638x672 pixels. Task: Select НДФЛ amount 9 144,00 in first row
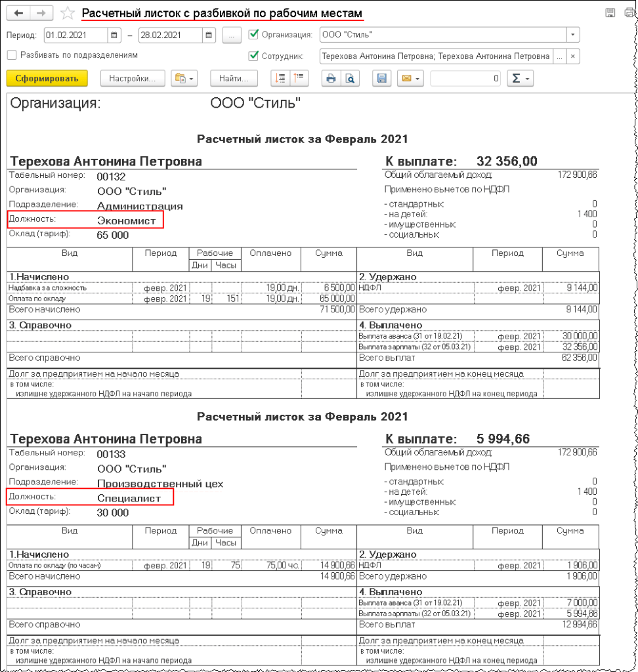coord(582,288)
